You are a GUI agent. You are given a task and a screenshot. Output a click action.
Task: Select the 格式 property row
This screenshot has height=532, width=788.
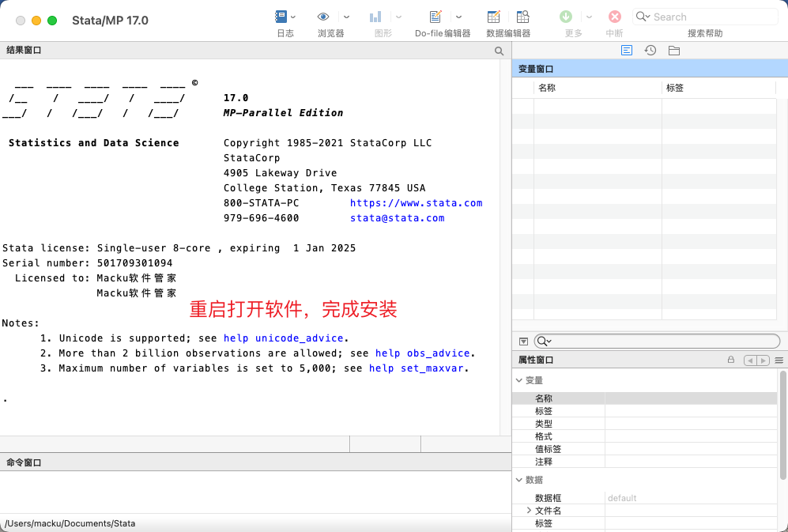(x=645, y=436)
